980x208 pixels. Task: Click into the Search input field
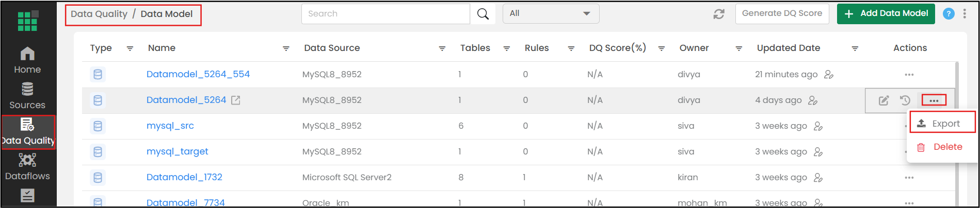385,14
